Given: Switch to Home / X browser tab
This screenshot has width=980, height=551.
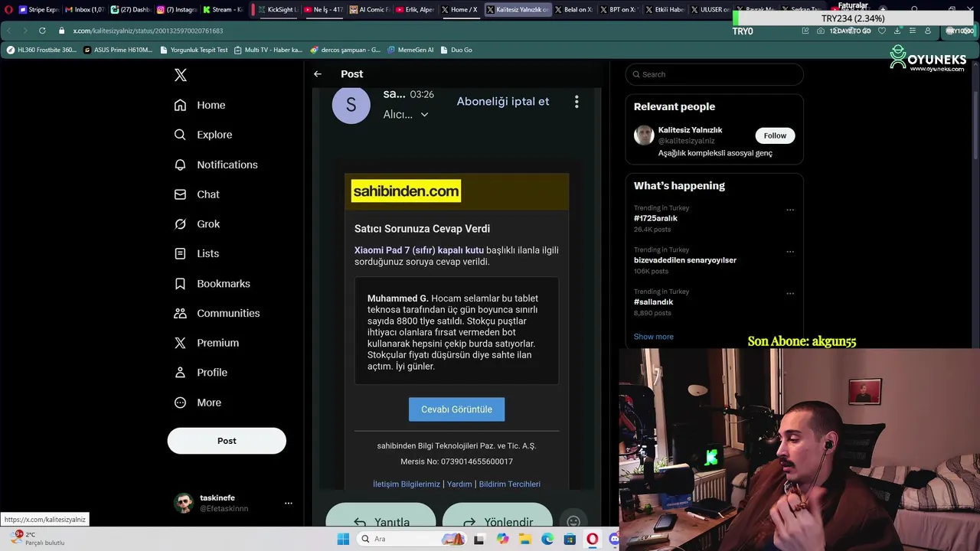Looking at the screenshot, I should click(459, 9).
